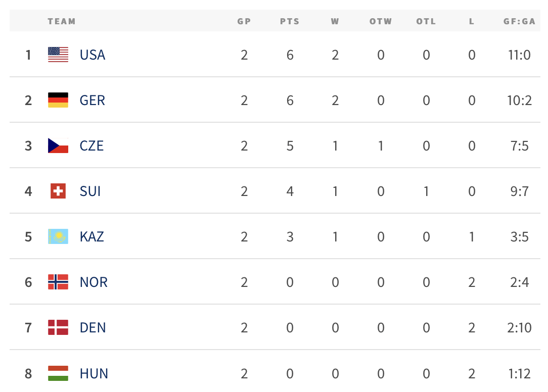
Task: Open the HUN team page
Action: (94, 373)
